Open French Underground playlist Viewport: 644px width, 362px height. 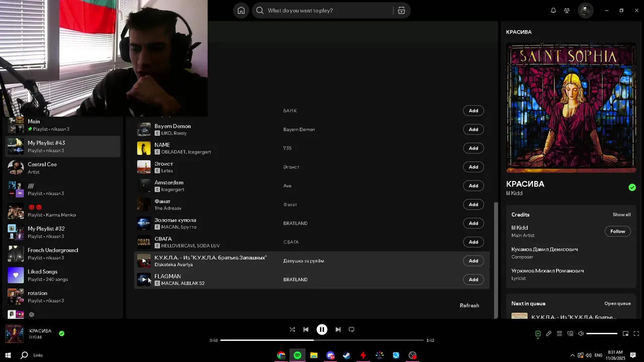point(63,254)
